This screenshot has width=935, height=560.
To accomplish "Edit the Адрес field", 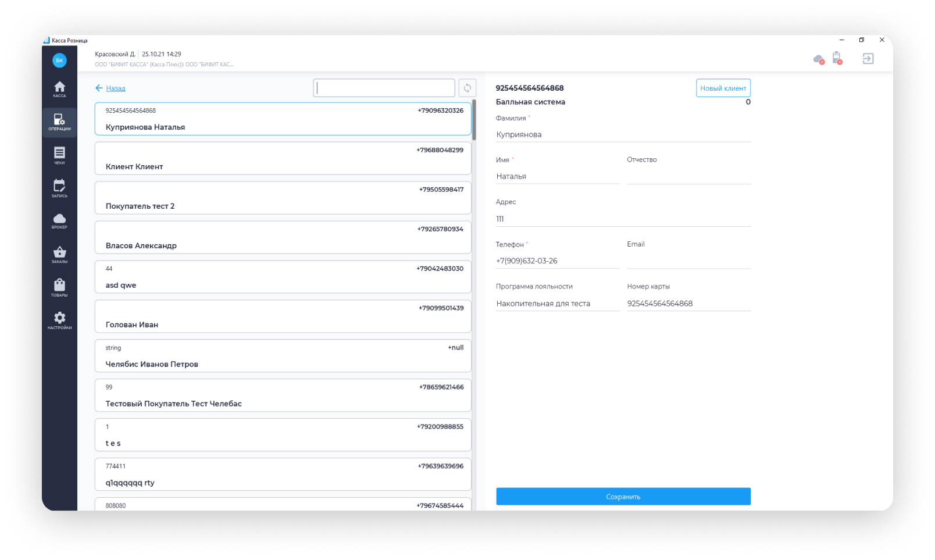I will (623, 219).
